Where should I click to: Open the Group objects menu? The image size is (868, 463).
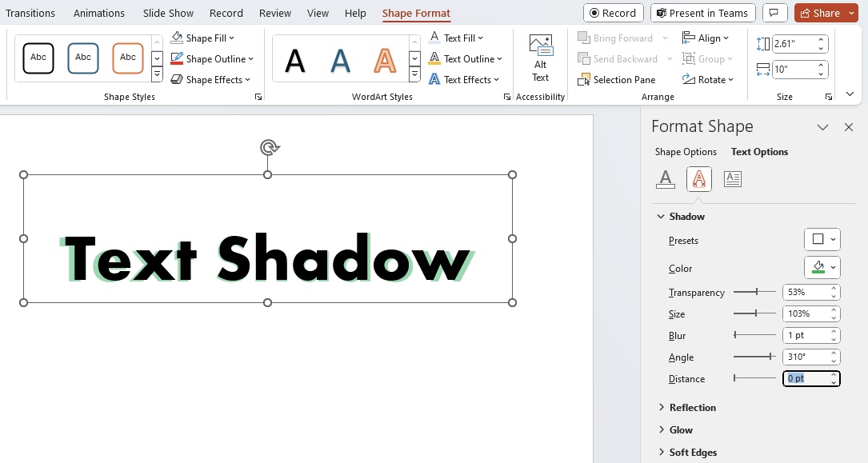click(707, 59)
